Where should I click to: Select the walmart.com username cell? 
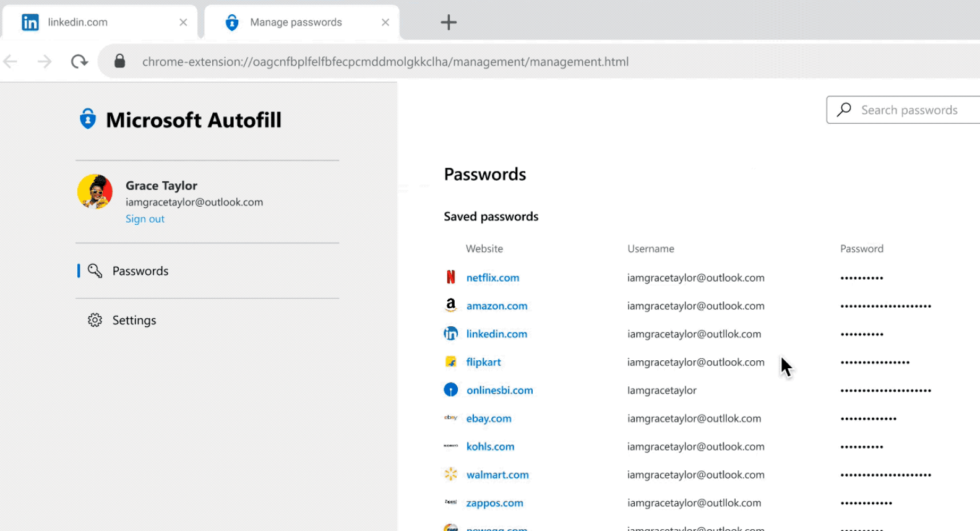[x=696, y=475]
